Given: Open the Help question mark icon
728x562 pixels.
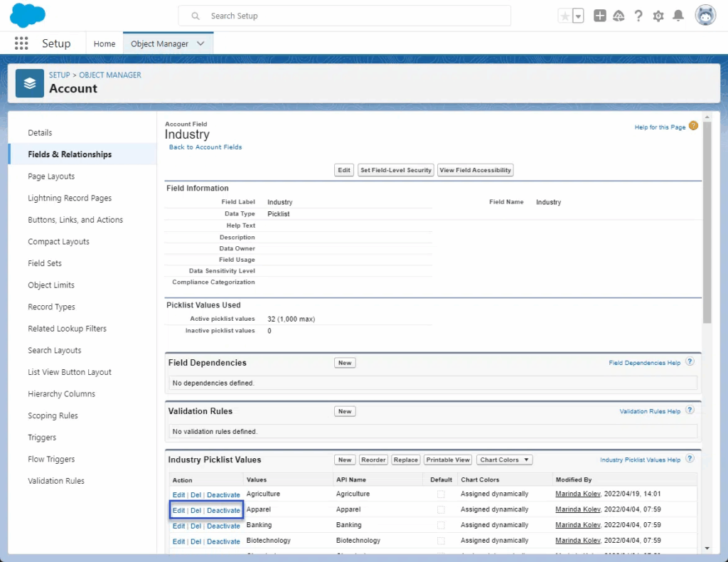Looking at the screenshot, I should (638, 16).
